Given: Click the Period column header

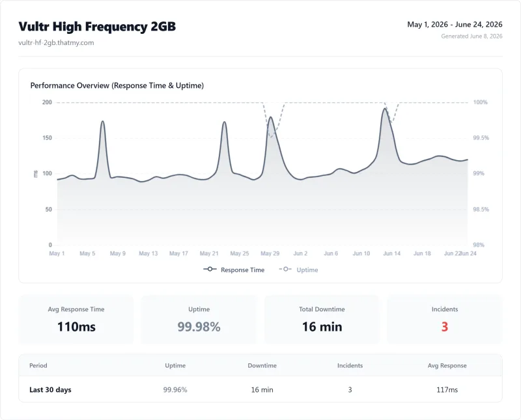Looking at the screenshot, I should [38, 365].
